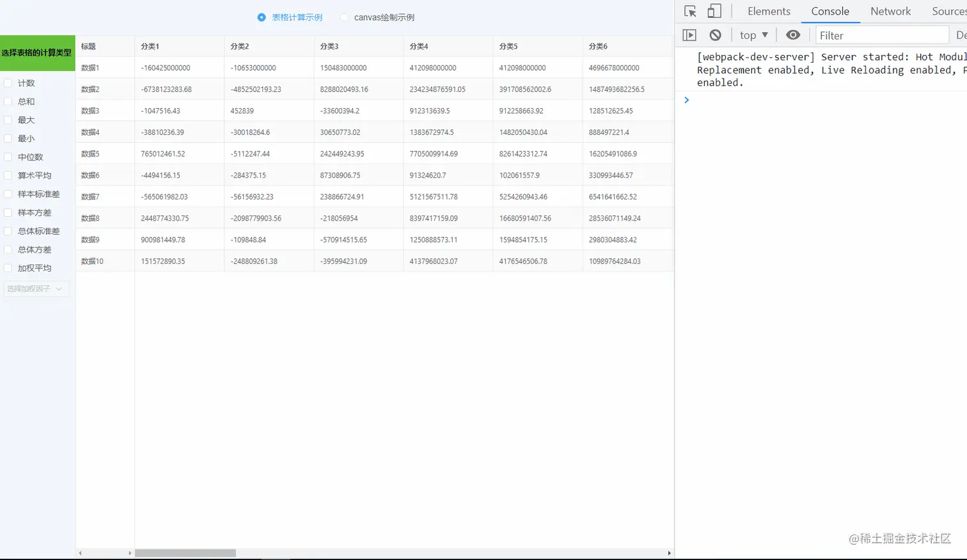Show the console sidebar icon
The width and height of the screenshot is (967, 560).
pyautogui.click(x=689, y=35)
